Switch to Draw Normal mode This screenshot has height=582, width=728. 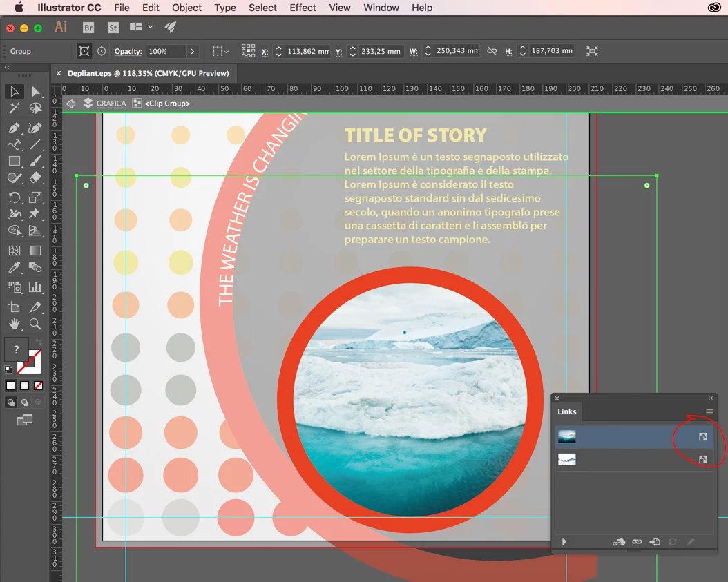[10, 402]
